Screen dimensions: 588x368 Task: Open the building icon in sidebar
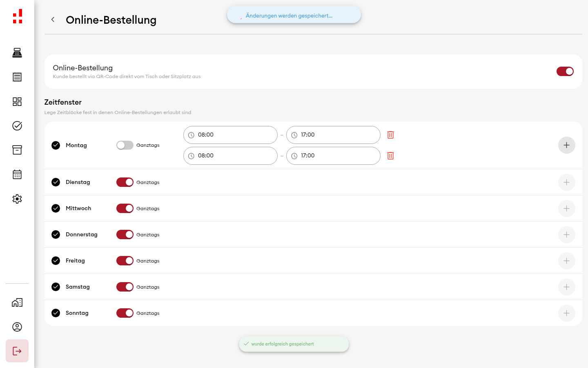17,303
